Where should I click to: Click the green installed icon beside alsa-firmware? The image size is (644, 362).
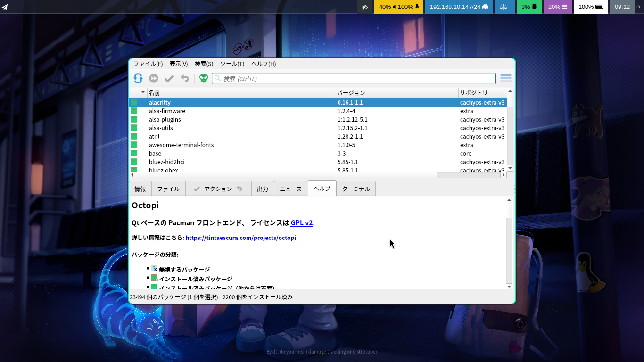coord(134,111)
